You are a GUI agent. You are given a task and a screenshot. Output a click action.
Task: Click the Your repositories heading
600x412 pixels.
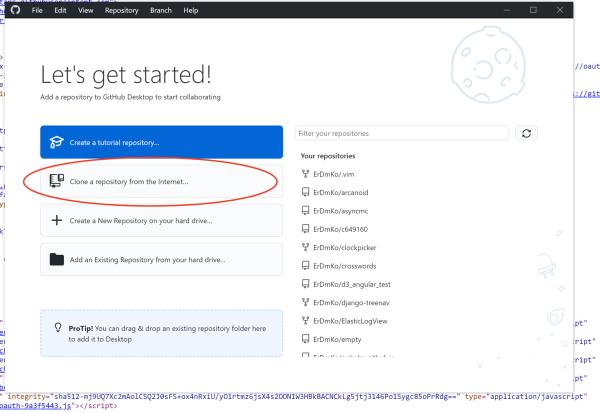(328, 156)
